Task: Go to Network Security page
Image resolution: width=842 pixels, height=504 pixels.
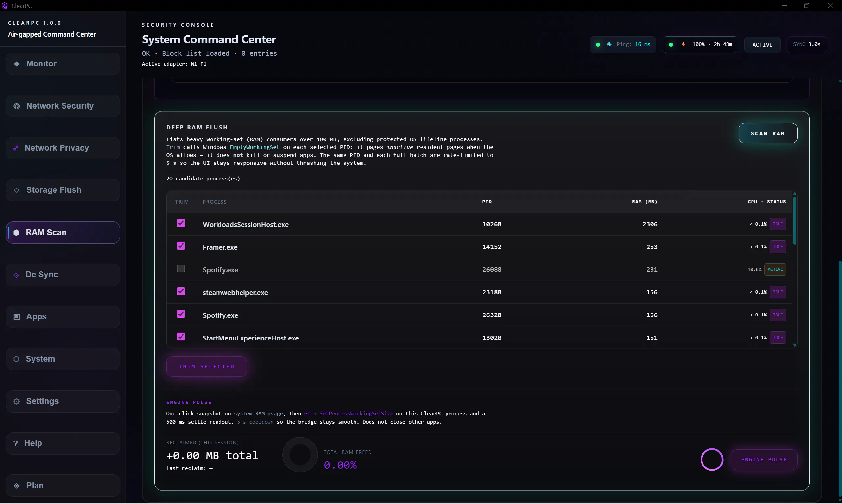Action: point(63,106)
